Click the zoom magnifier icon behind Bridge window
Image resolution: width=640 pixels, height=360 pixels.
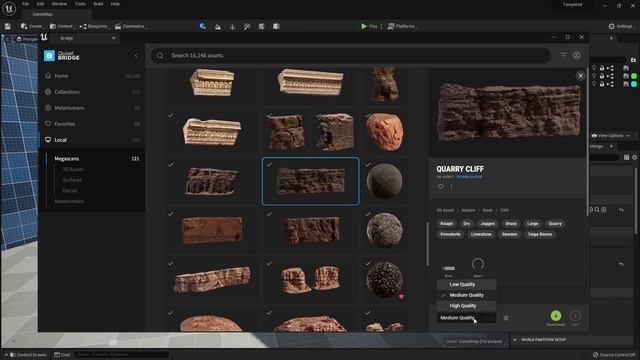597,210
